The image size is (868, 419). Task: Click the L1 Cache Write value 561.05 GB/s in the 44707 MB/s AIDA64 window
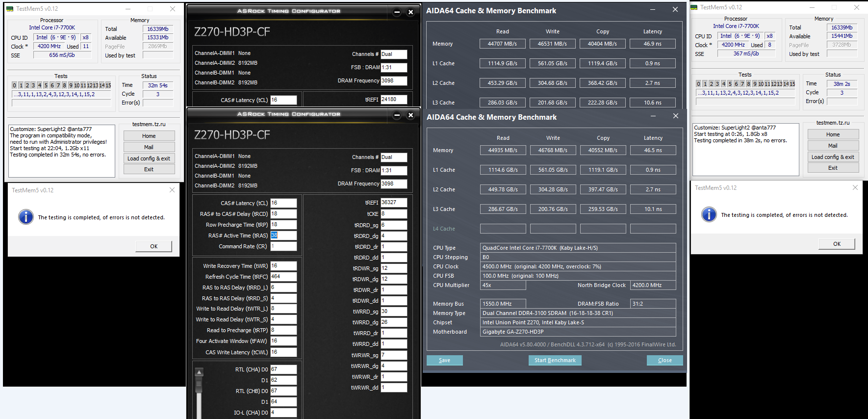click(x=553, y=63)
